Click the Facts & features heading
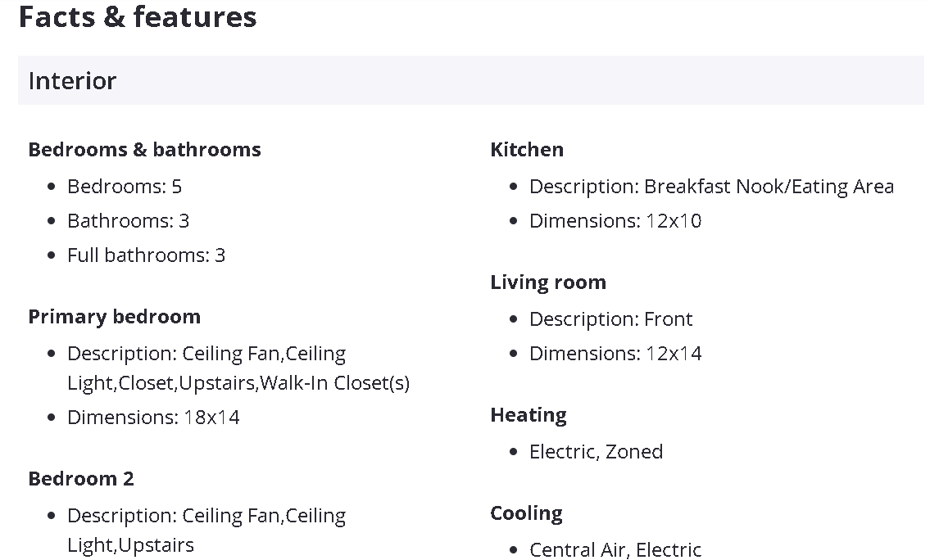Screen dimensions: 930x560 pos(138,16)
